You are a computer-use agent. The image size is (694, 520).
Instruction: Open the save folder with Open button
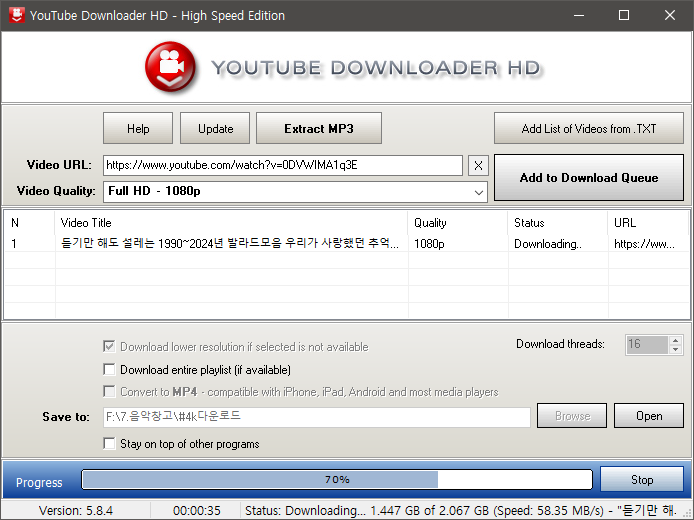coord(649,416)
